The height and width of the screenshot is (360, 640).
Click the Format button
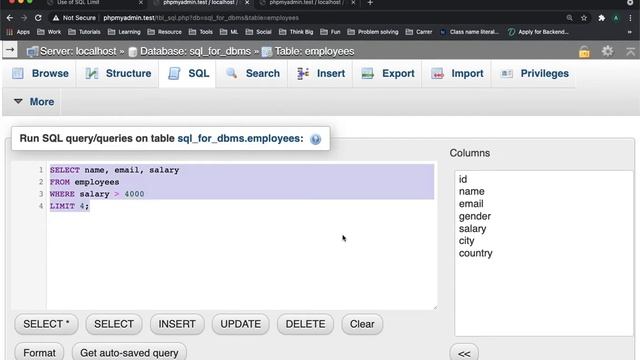pos(39,352)
